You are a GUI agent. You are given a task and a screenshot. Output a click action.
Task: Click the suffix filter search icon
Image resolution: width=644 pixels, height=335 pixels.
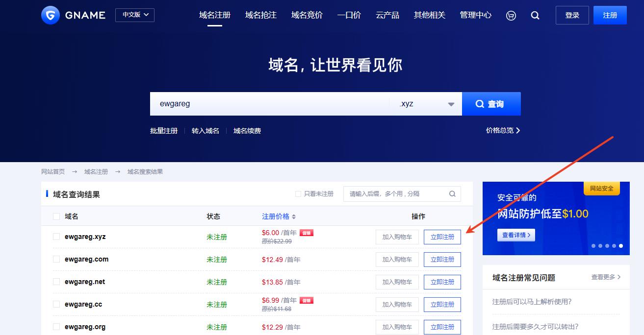[452, 194]
